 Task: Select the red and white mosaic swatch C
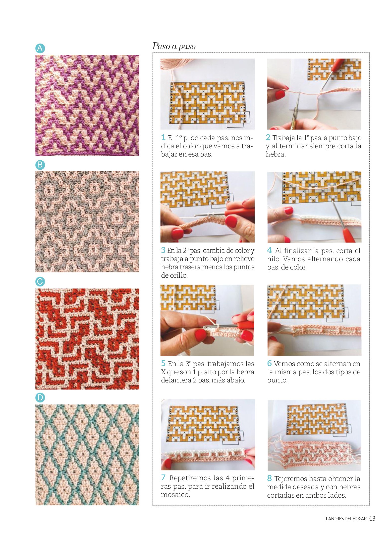point(87,339)
